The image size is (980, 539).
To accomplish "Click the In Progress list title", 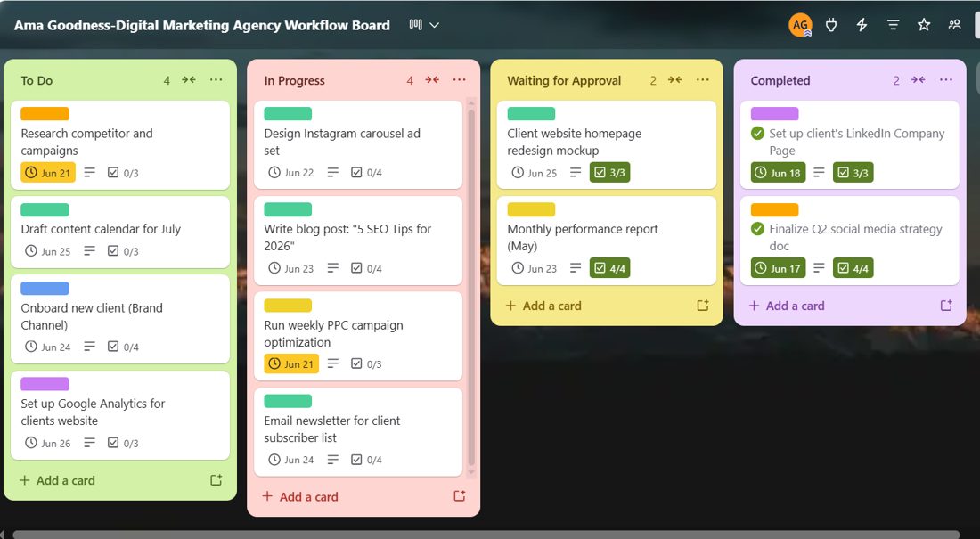I will tap(294, 81).
